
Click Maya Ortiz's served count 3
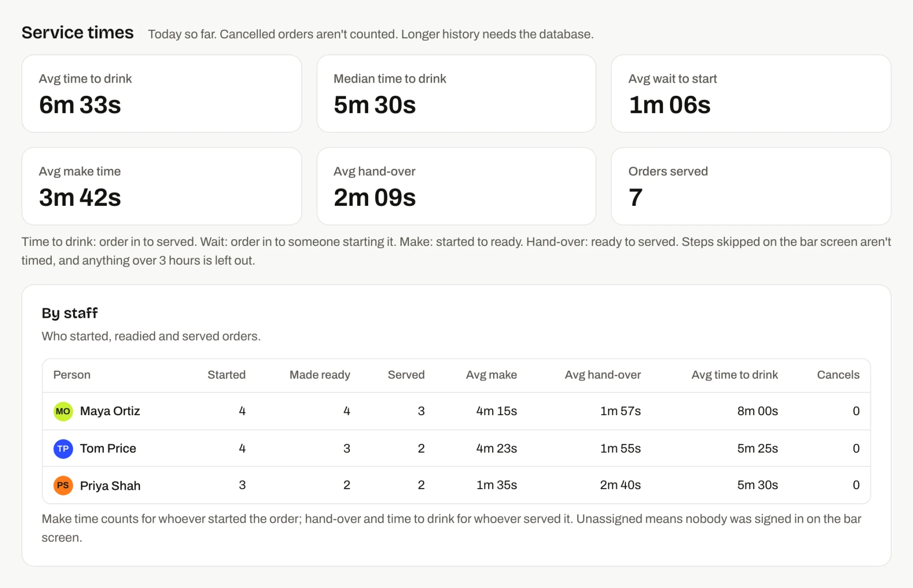tap(422, 411)
